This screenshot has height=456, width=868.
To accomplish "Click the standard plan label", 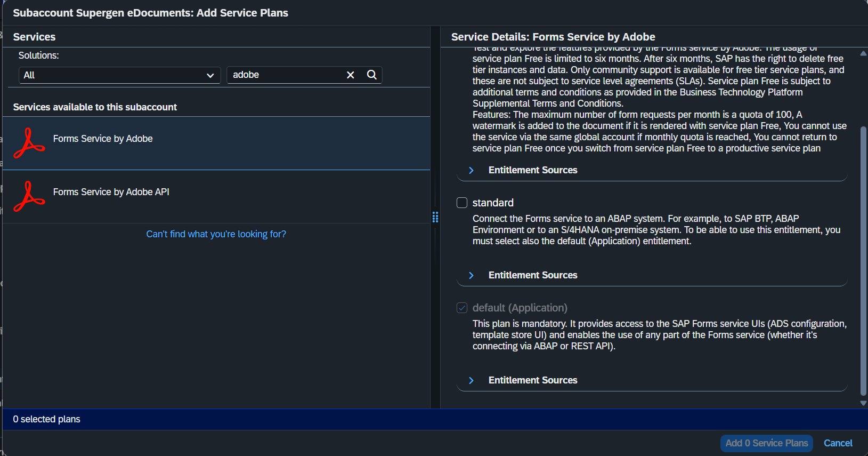I will pos(493,203).
